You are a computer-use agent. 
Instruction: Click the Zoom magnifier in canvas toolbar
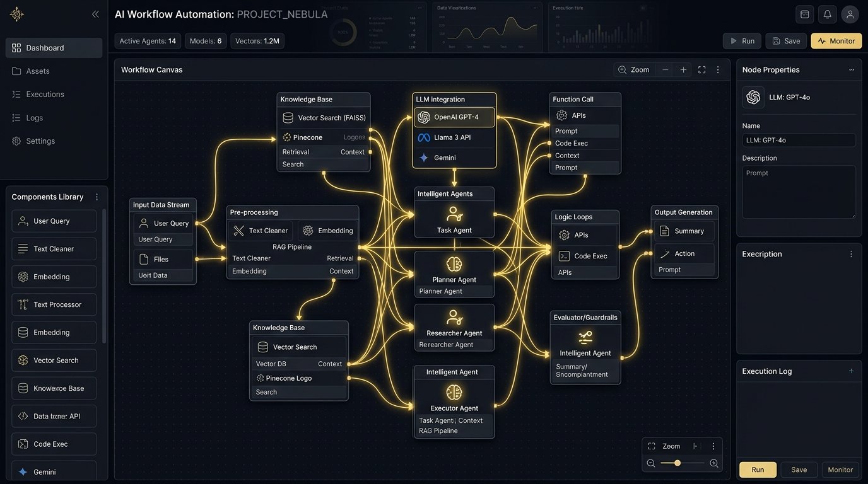tap(622, 70)
